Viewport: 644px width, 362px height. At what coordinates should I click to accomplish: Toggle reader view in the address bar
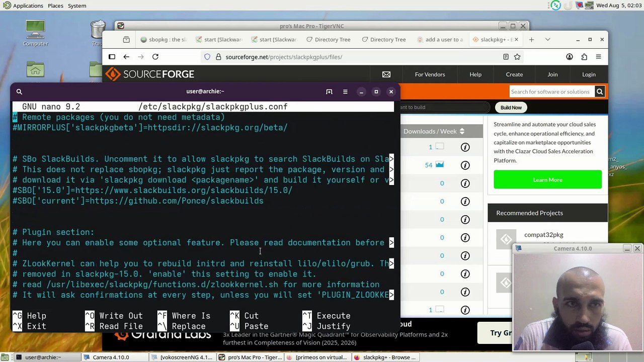[506, 57]
